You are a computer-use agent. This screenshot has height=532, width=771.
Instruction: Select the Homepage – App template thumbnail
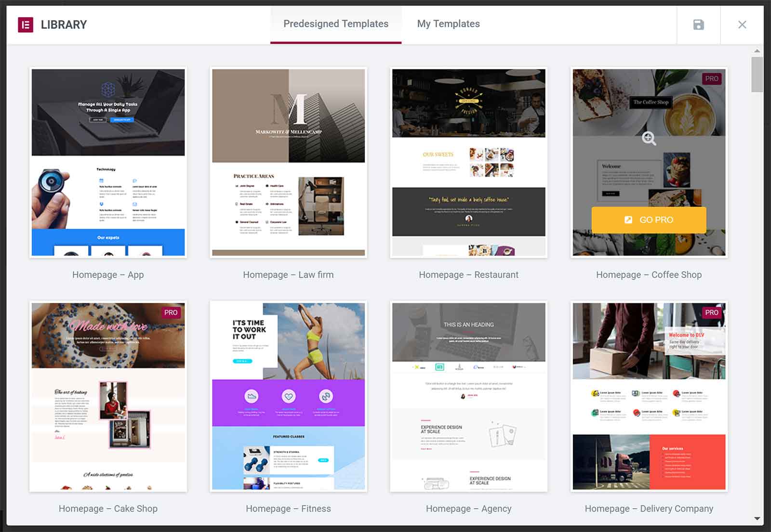coord(108,162)
